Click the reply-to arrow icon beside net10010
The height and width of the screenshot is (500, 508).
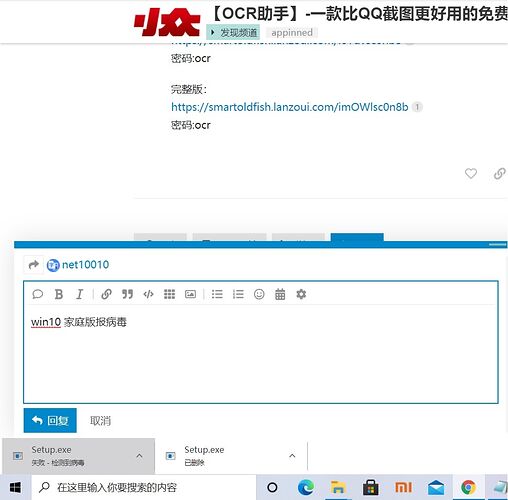point(34,265)
